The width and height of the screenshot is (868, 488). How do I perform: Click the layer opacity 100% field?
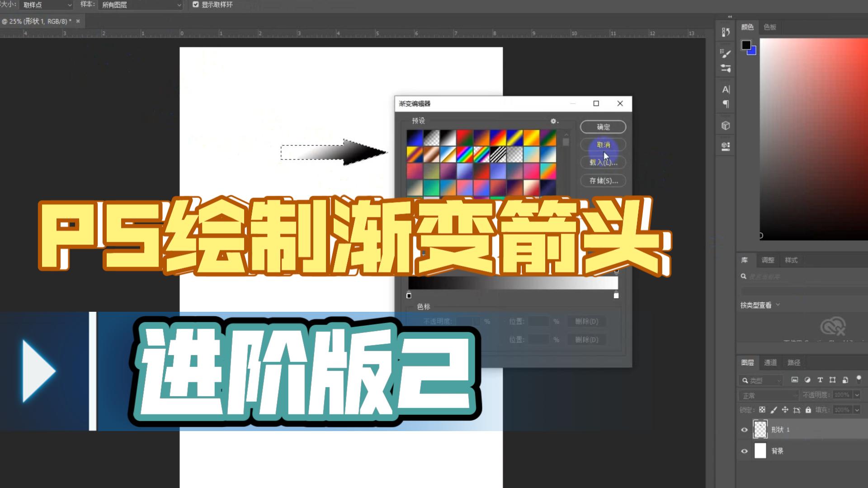point(842,395)
